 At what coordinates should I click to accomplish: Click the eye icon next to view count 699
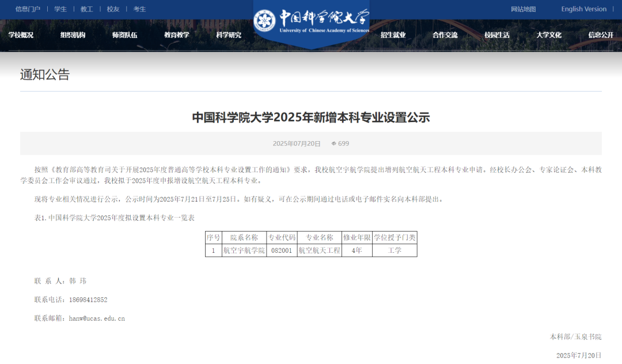click(335, 143)
